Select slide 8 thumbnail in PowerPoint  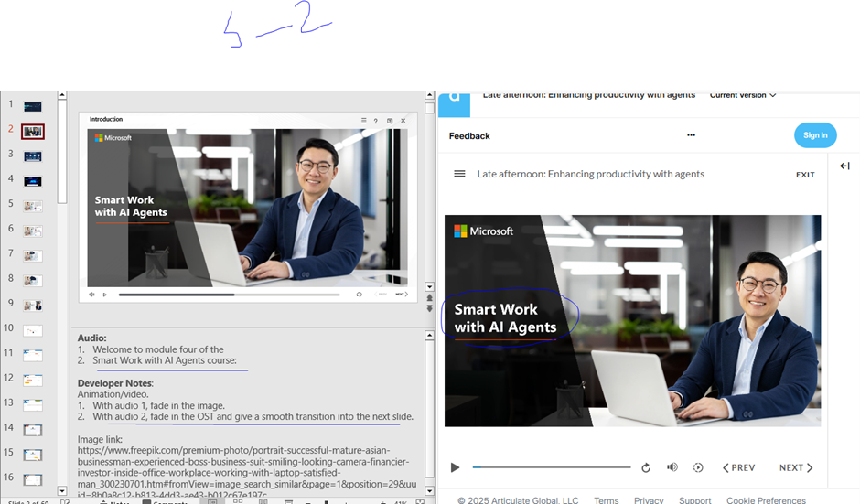tap(33, 281)
